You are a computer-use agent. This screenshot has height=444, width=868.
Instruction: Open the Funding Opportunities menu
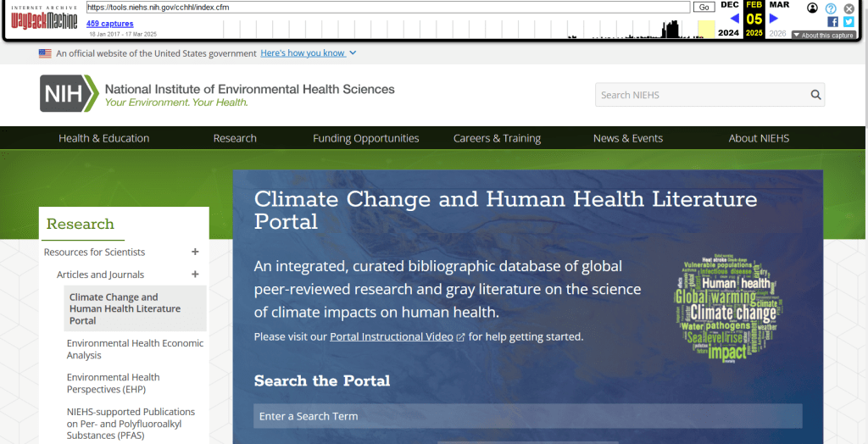(x=365, y=138)
